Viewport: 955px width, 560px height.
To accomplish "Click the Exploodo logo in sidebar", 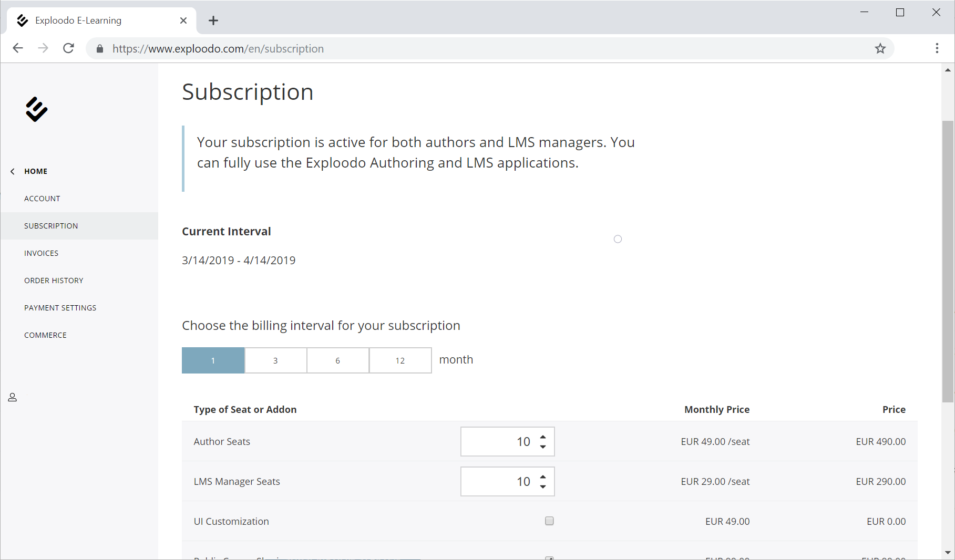I will (36, 109).
